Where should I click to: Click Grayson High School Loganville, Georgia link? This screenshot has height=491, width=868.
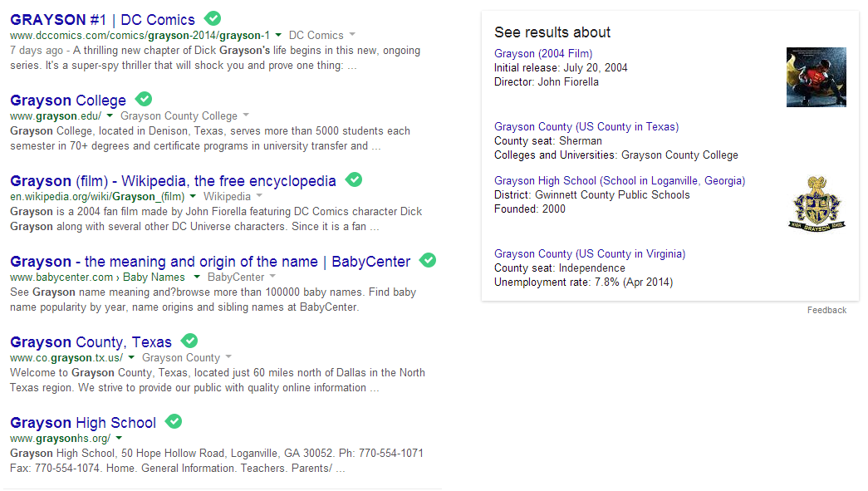point(620,181)
